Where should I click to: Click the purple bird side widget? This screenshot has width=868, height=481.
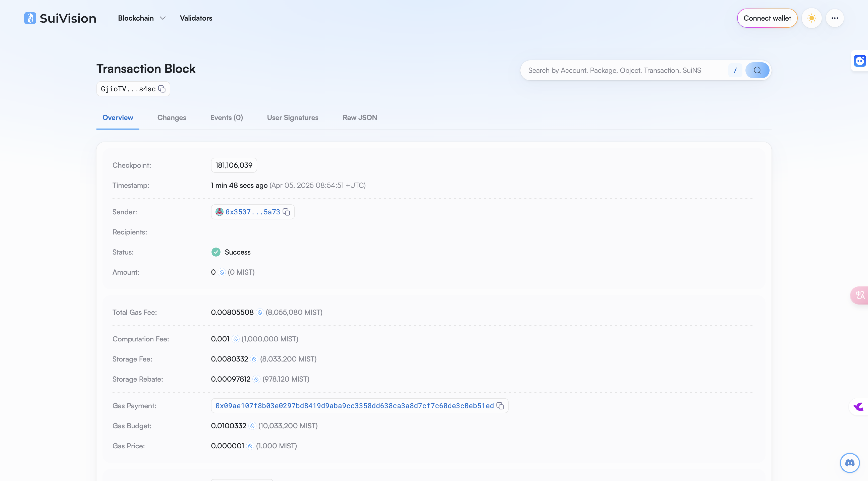858,406
